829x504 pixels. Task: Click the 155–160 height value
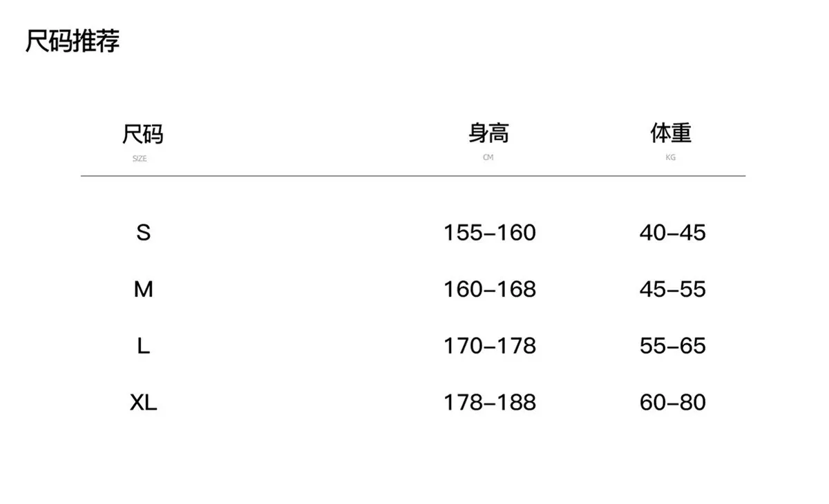pos(489,233)
